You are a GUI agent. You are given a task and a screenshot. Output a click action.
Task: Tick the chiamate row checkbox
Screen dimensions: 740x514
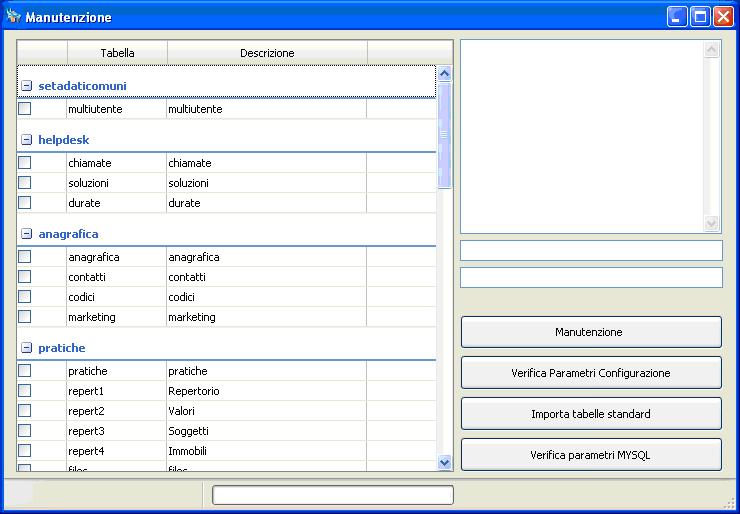[x=25, y=163]
